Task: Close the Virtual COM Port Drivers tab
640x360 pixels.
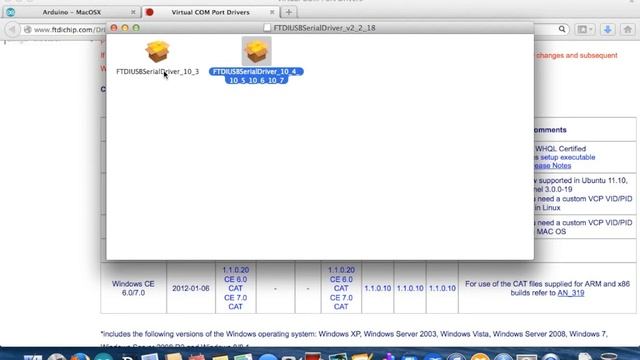Action: (x=272, y=12)
